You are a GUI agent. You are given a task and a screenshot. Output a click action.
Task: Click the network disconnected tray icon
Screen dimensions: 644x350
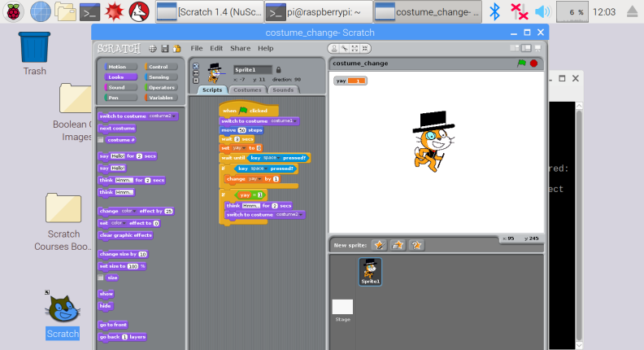tap(519, 11)
